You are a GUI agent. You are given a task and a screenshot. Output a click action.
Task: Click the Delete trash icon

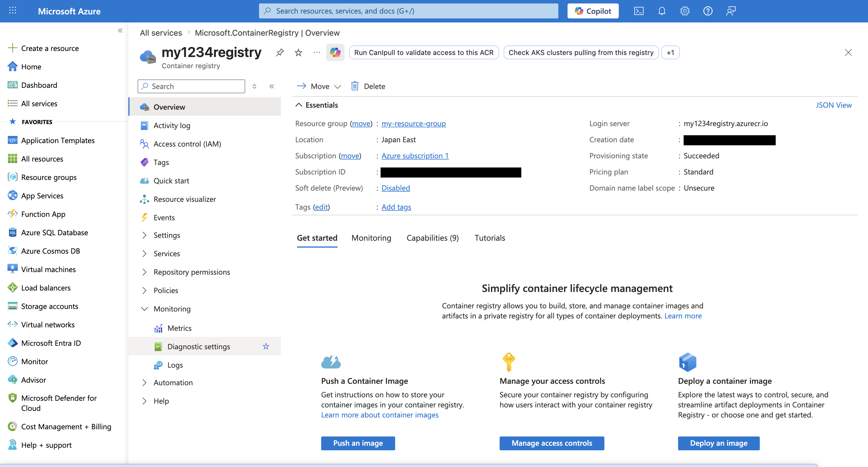pos(355,86)
